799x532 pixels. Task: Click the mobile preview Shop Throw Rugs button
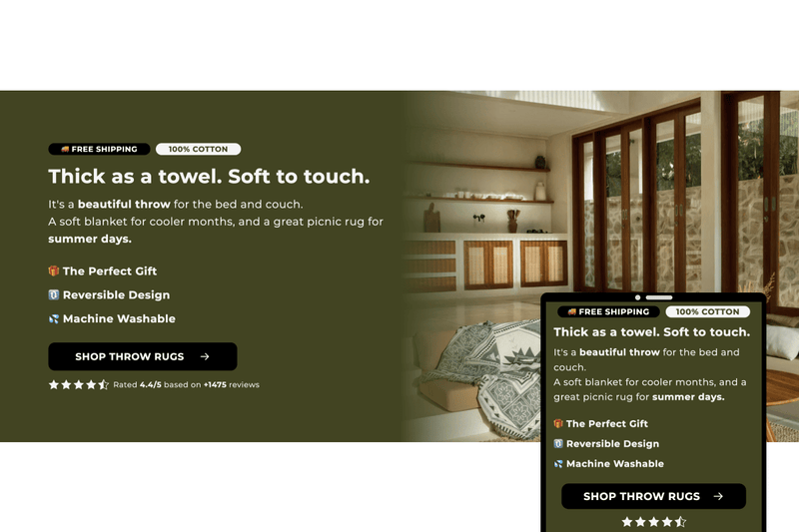point(653,496)
